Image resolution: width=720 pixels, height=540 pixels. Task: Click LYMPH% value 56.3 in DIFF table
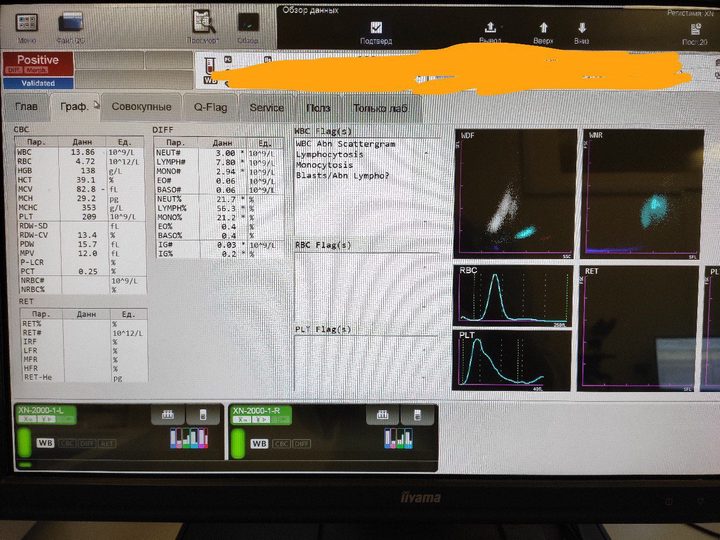(x=226, y=208)
